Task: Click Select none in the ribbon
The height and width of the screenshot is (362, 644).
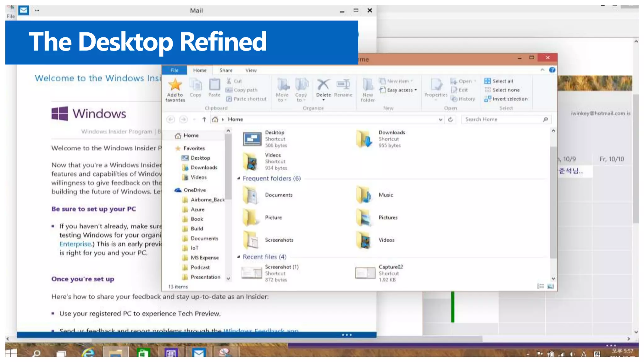Action: tap(502, 90)
